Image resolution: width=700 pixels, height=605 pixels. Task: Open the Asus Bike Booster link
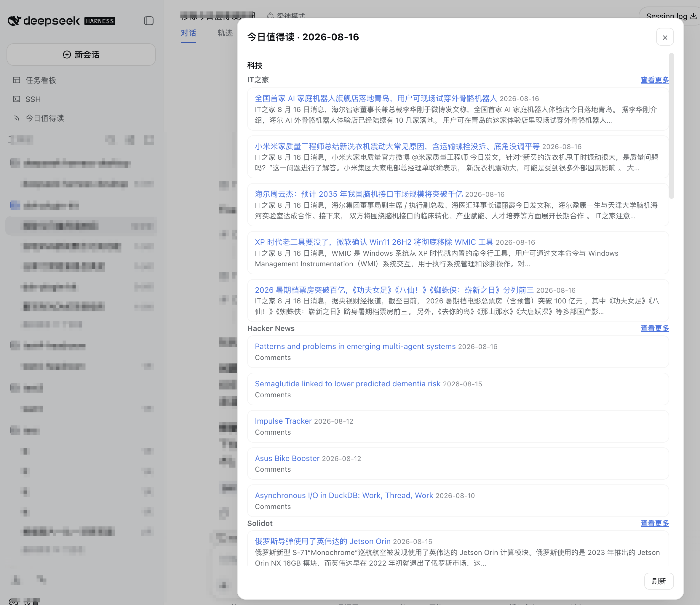[287, 458]
